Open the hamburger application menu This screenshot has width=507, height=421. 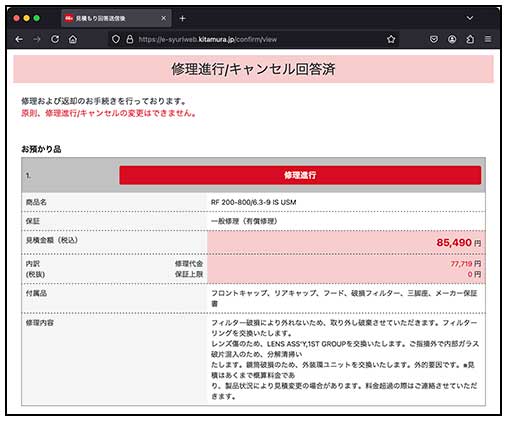pyautogui.click(x=488, y=39)
